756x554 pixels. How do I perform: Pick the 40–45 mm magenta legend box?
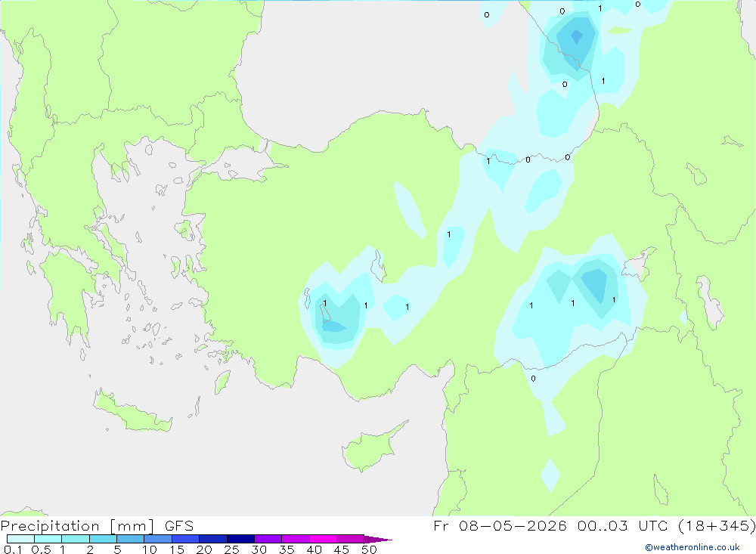pyautogui.click(x=323, y=539)
